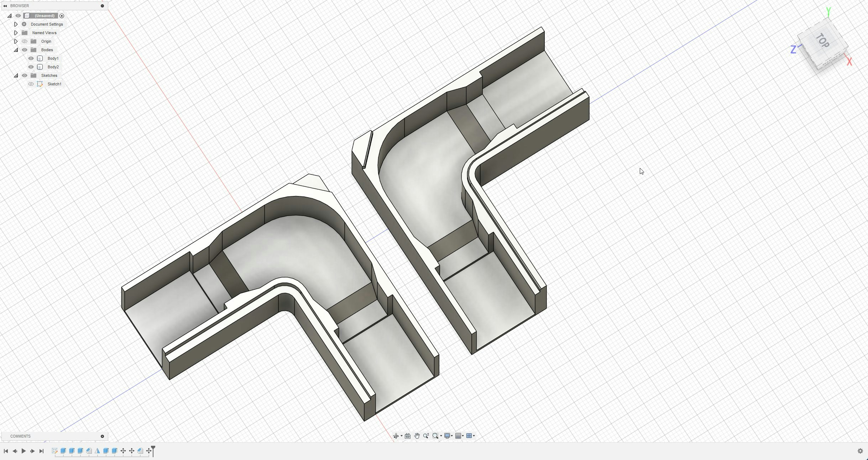Image resolution: width=868 pixels, height=460 pixels.
Task: Hide Body1 using its eye icon
Action: [31, 58]
